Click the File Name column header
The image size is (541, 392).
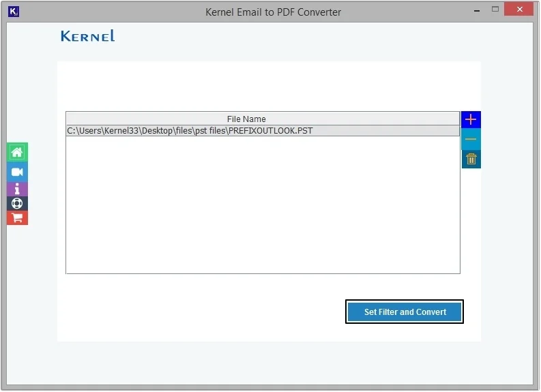coord(263,119)
